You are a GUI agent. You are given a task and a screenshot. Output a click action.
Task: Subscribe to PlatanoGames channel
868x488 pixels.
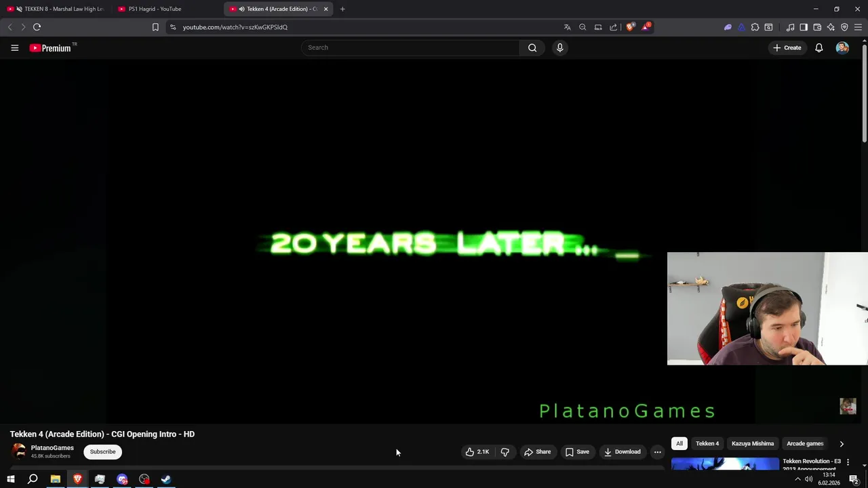point(103,451)
